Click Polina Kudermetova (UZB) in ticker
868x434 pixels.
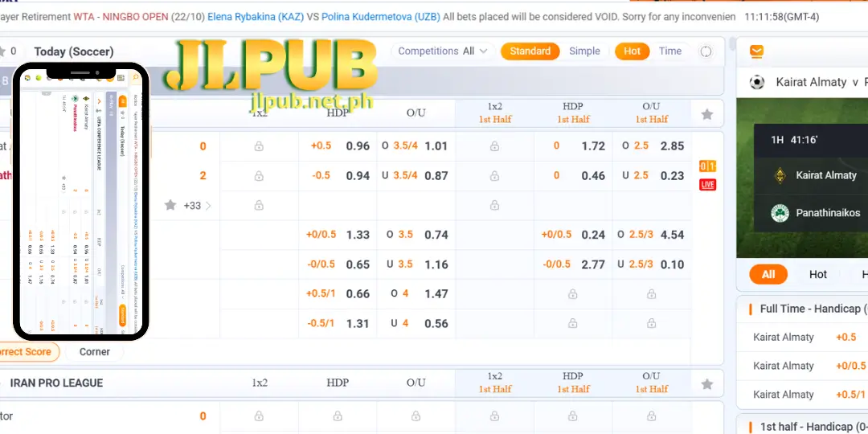click(381, 17)
